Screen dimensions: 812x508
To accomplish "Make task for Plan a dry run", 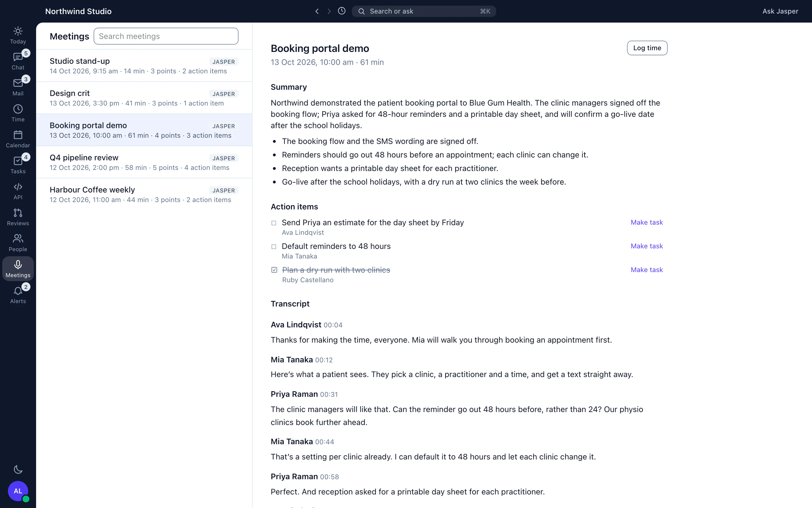I will click(x=646, y=270).
